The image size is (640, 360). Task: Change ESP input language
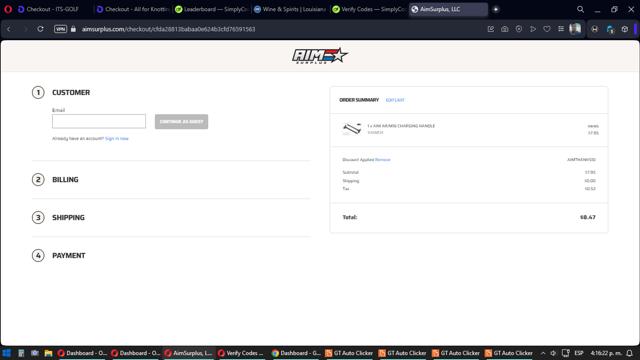coord(579,353)
